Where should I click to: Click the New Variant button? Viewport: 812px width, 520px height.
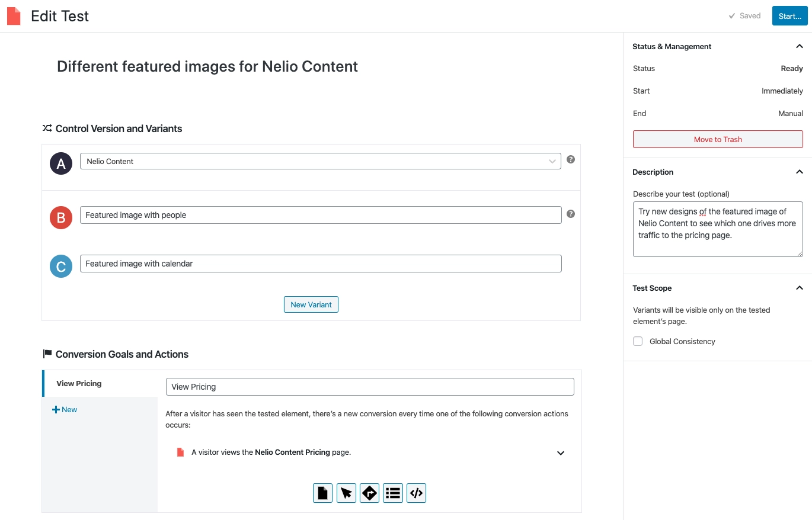[311, 304]
